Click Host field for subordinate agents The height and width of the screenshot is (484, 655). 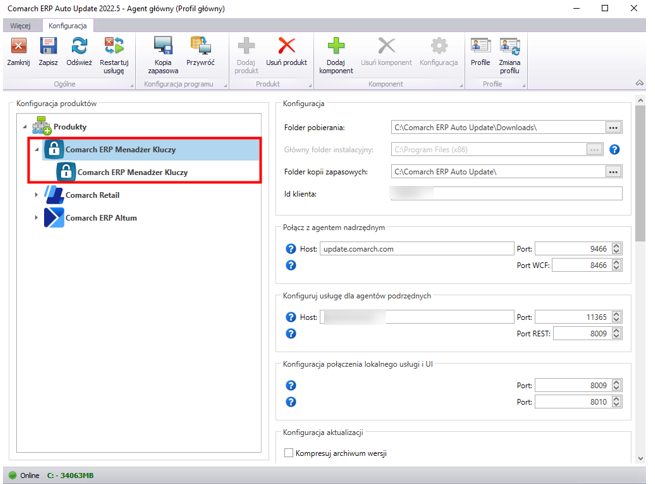(x=417, y=317)
